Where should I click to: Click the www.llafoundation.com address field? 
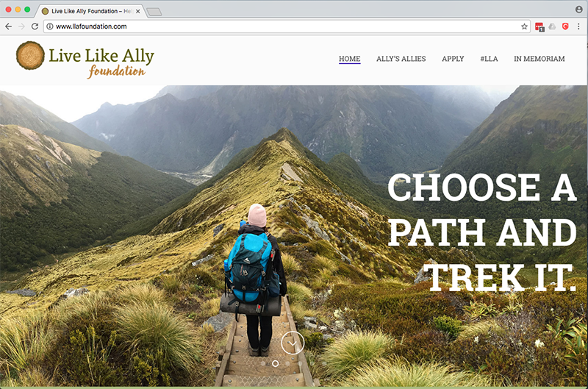[x=287, y=26]
